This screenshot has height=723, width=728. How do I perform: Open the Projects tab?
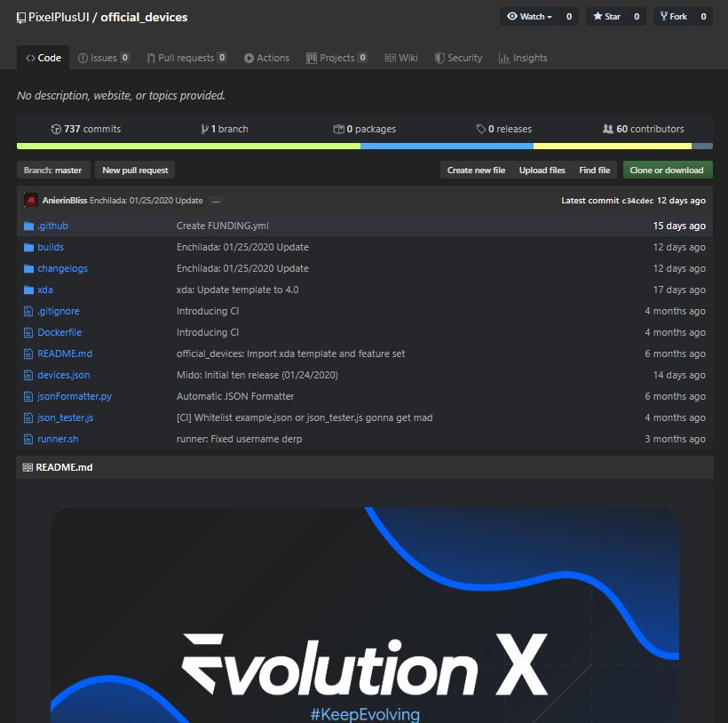336,58
